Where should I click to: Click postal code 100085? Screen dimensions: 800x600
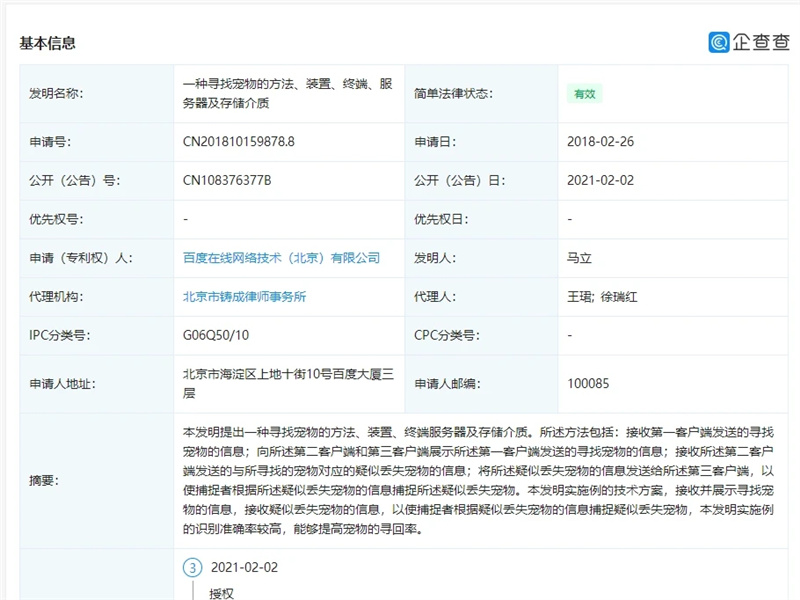(588, 383)
